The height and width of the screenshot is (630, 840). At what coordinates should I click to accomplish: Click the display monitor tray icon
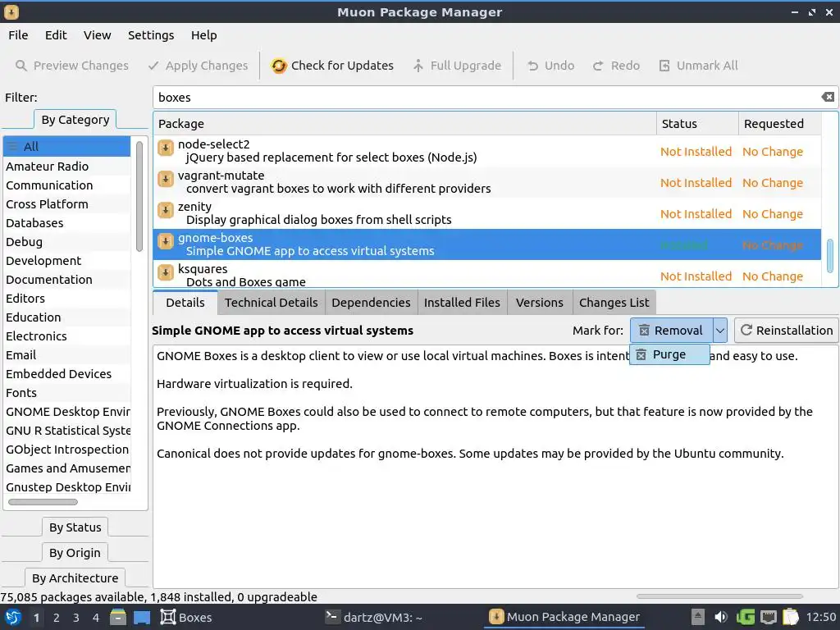(x=768, y=617)
